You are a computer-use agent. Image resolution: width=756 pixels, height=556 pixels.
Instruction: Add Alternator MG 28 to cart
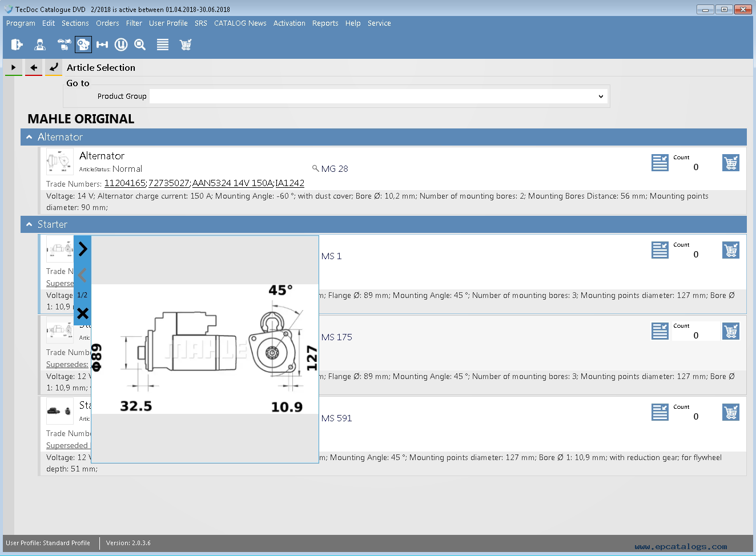click(x=730, y=163)
